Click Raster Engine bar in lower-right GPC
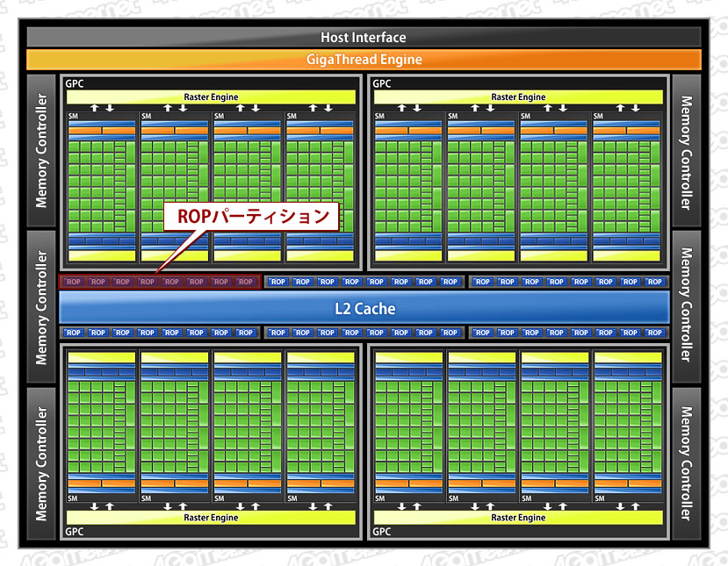The width and height of the screenshot is (728, 566). click(x=518, y=517)
